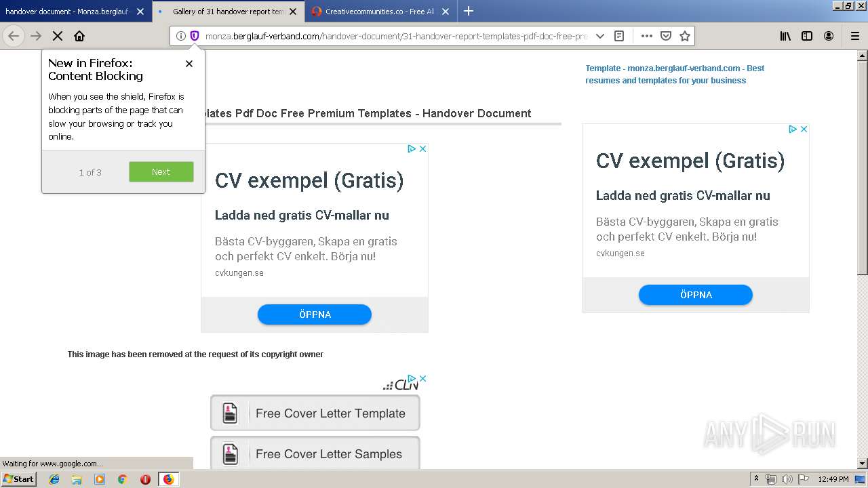Open volume control in system tray
The image size is (868, 488).
point(787,479)
